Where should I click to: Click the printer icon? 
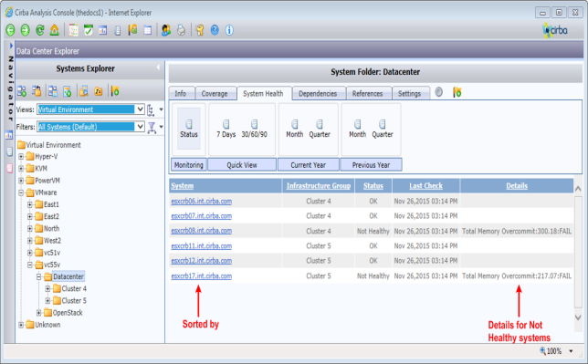coord(181,30)
